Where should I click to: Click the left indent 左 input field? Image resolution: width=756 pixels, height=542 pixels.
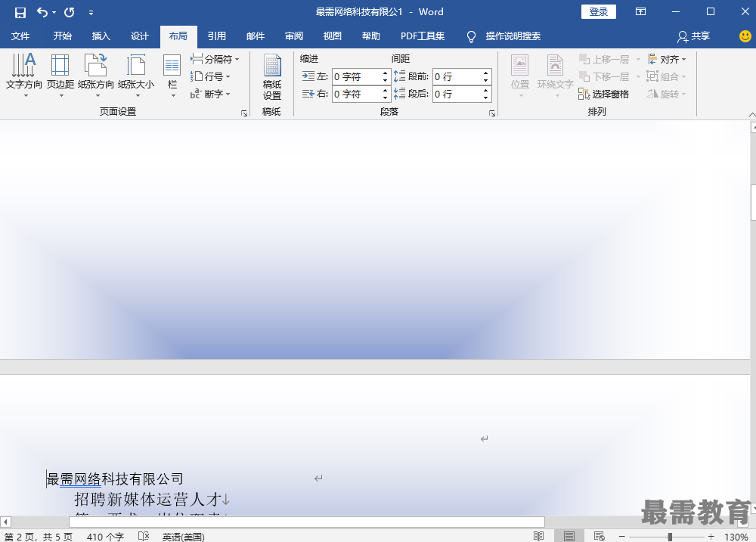point(356,76)
